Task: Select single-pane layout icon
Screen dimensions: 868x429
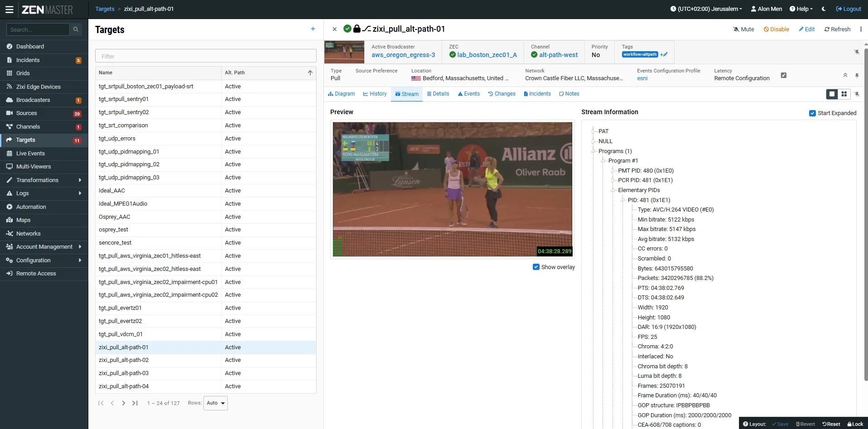Action: pyautogui.click(x=832, y=94)
